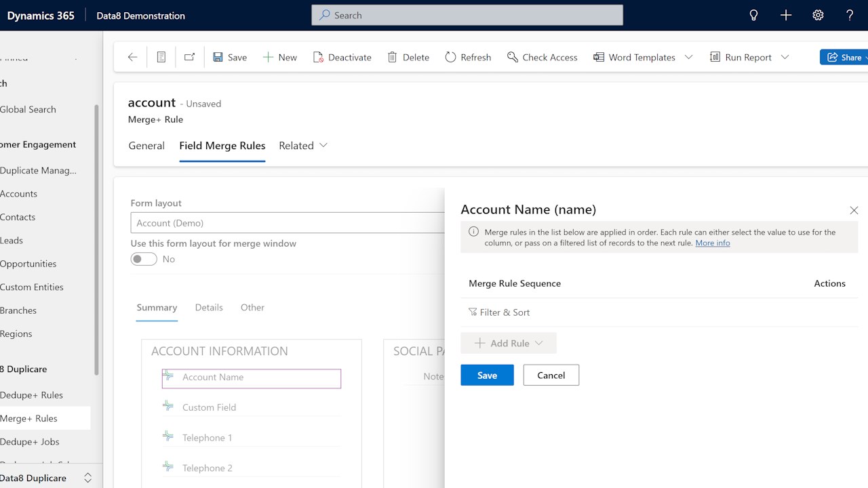Save the record from the command bar
This screenshot has height=488, width=868.
230,57
